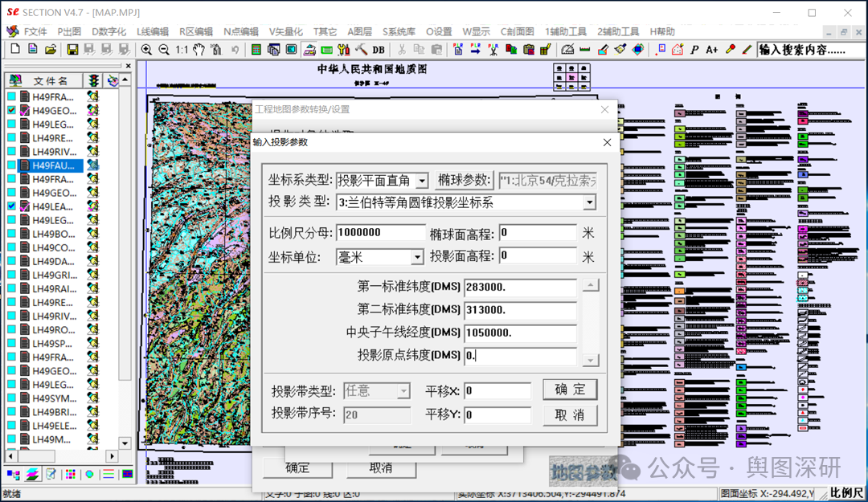The height and width of the screenshot is (502, 868).
Task: Select the Zoom In magnifier tool
Action: (x=147, y=50)
